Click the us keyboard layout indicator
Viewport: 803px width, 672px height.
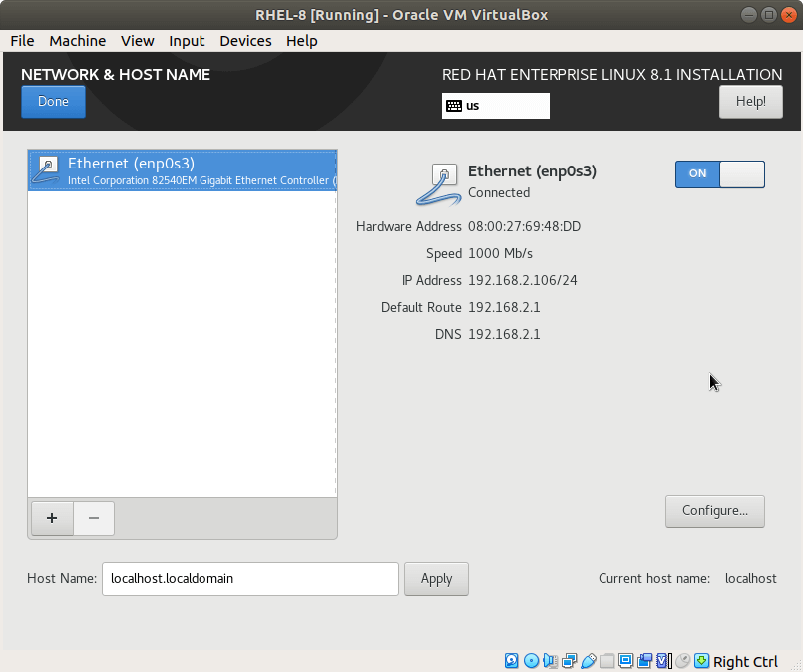(495, 106)
